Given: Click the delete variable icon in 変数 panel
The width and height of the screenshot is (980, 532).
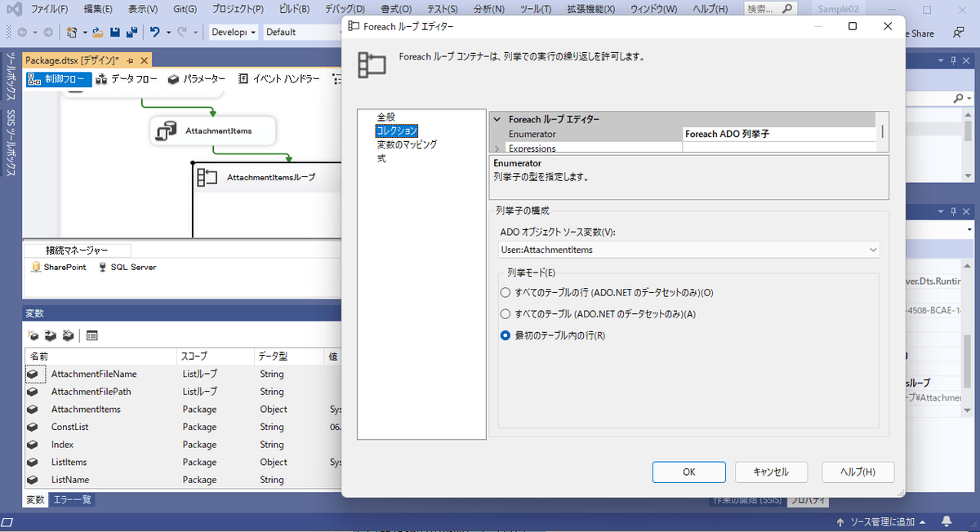Looking at the screenshot, I should [68, 335].
